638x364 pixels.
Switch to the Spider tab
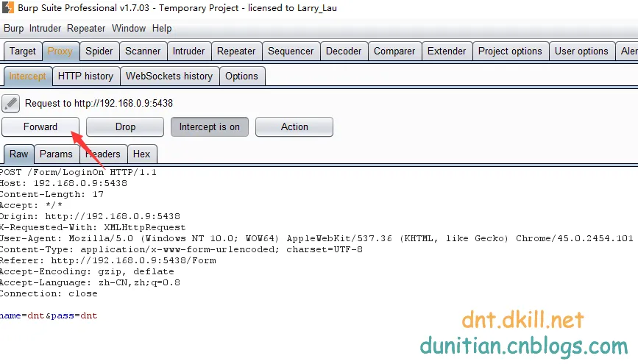click(x=99, y=51)
